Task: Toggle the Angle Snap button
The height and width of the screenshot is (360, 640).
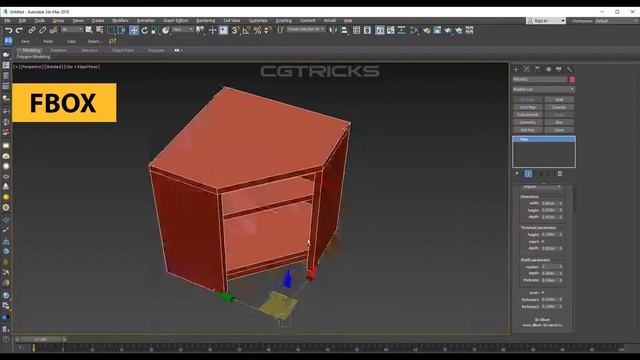Action: coord(247,30)
